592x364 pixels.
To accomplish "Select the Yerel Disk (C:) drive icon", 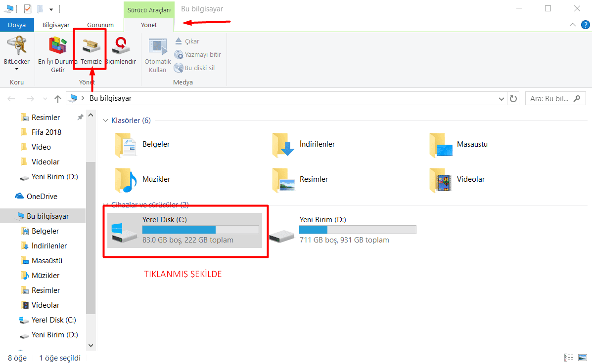I will click(124, 232).
